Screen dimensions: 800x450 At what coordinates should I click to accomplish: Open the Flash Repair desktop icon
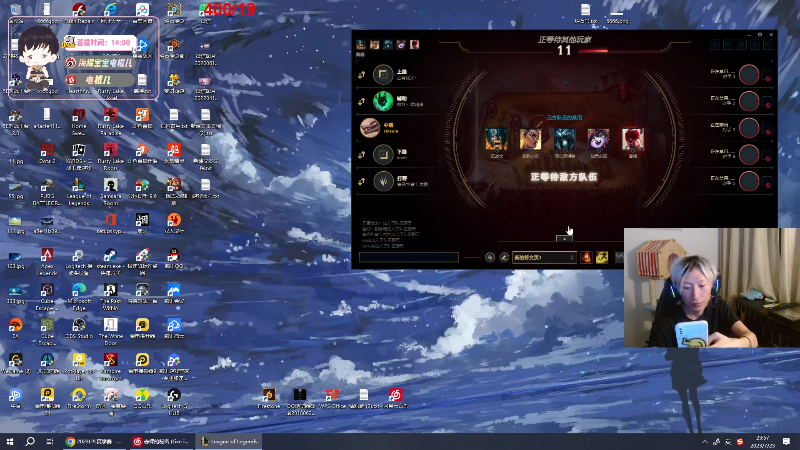79,13
